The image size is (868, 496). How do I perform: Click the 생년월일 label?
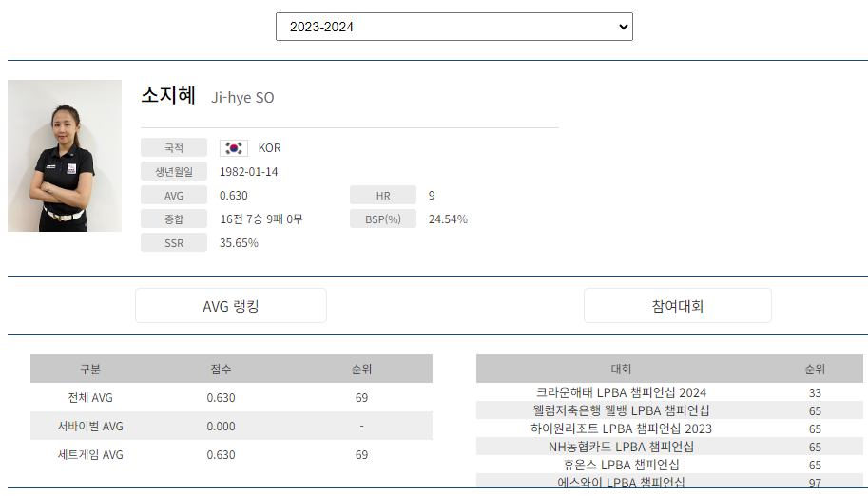pyautogui.click(x=174, y=172)
